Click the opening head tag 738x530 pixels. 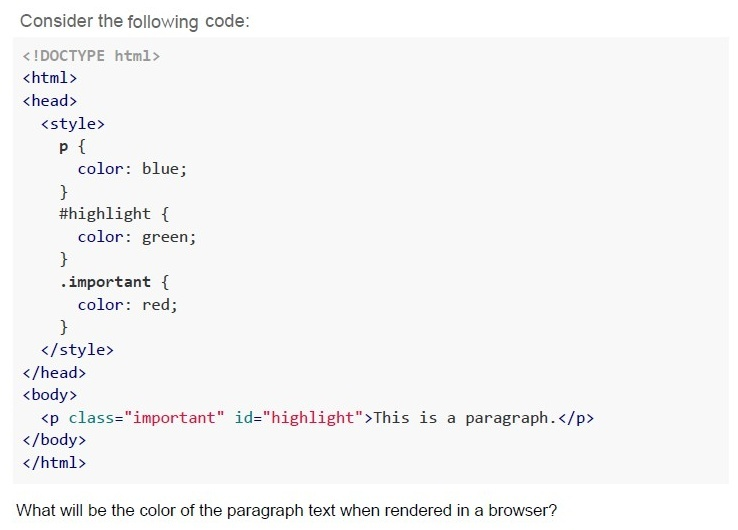tap(50, 101)
